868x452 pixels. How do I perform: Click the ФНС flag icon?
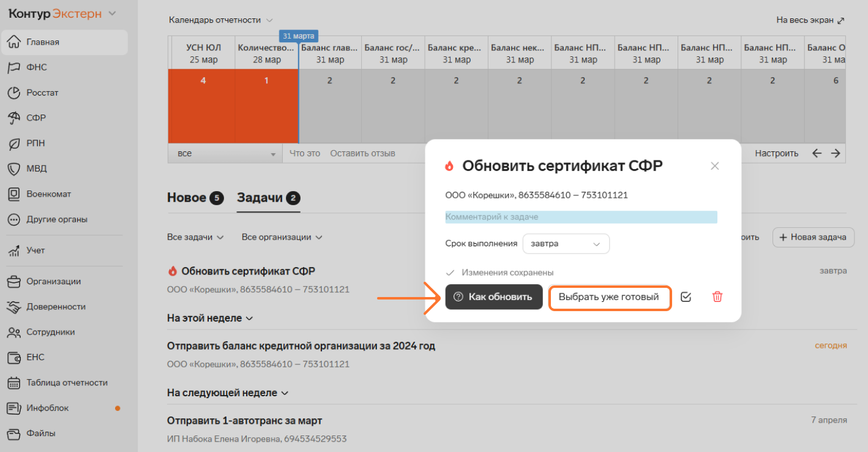pyautogui.click(x=14, y=67)
